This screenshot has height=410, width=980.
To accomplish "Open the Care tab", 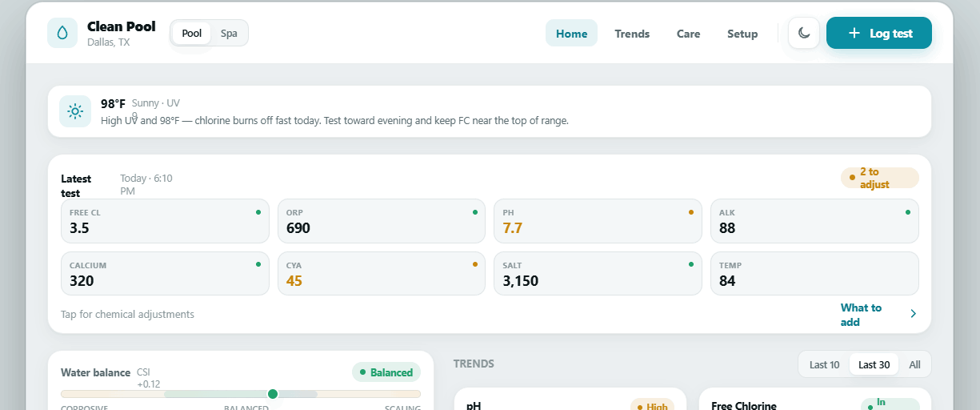I will point(688,33).
